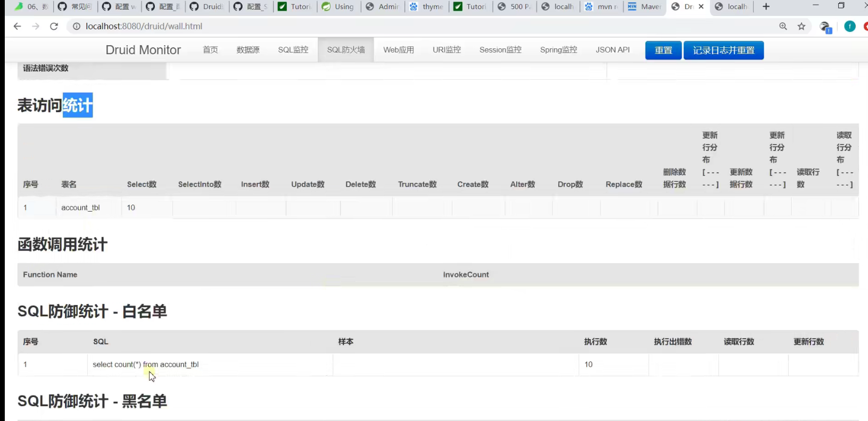Click the Select数 column header
The width and height of the screenshot is (868, 421).
[x=142, y=184]
